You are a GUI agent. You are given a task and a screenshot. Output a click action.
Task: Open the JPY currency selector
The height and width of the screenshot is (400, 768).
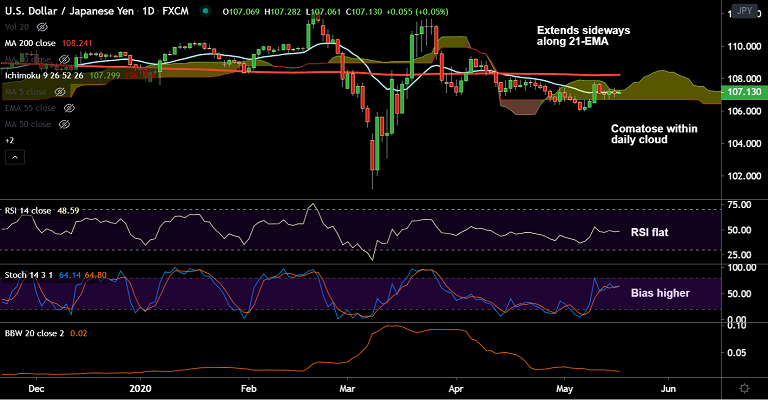[x=744, y=11]
